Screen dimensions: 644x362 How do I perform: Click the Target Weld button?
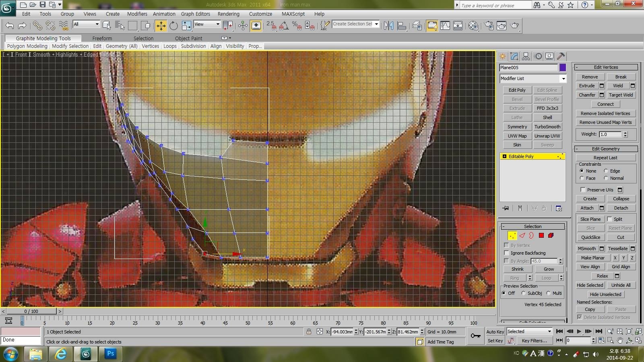click(x=621, y=95)
